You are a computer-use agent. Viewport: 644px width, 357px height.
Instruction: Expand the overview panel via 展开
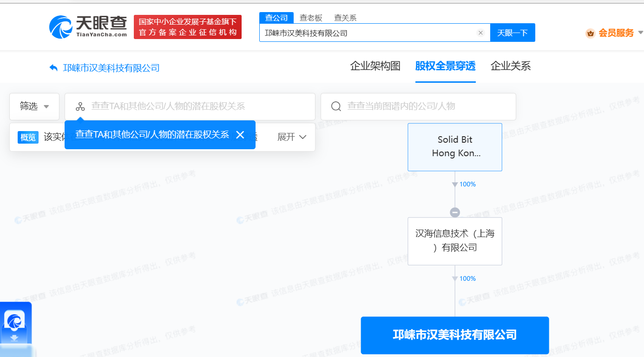[292, 137]
